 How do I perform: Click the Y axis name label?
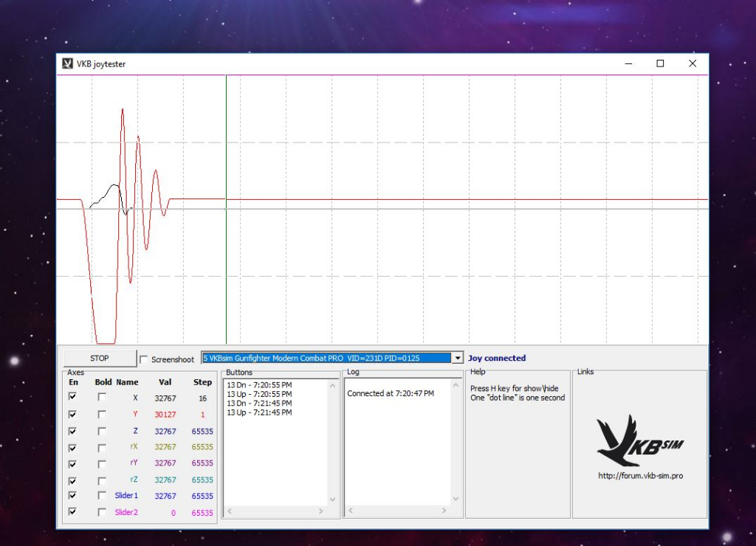tap(135, 413)
